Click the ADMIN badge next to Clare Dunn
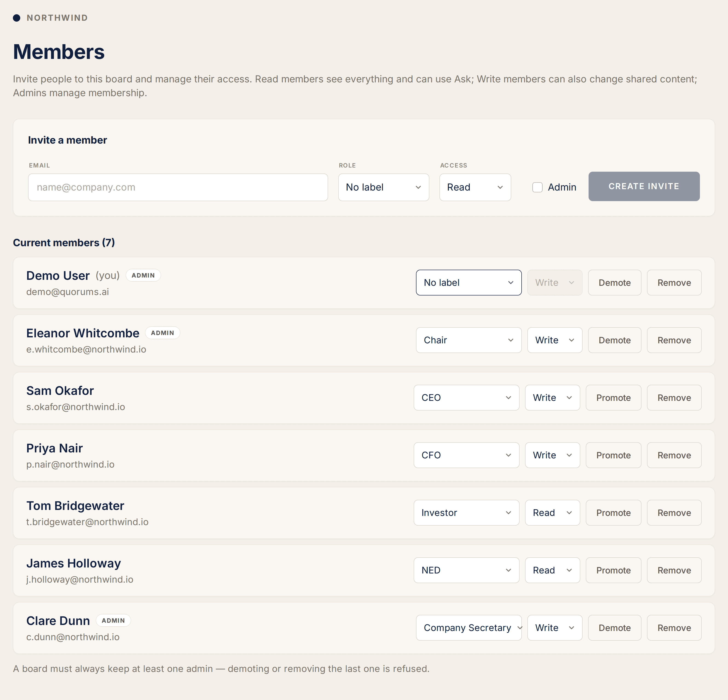Viewport: 728px width, 700px height. (113, 620)
